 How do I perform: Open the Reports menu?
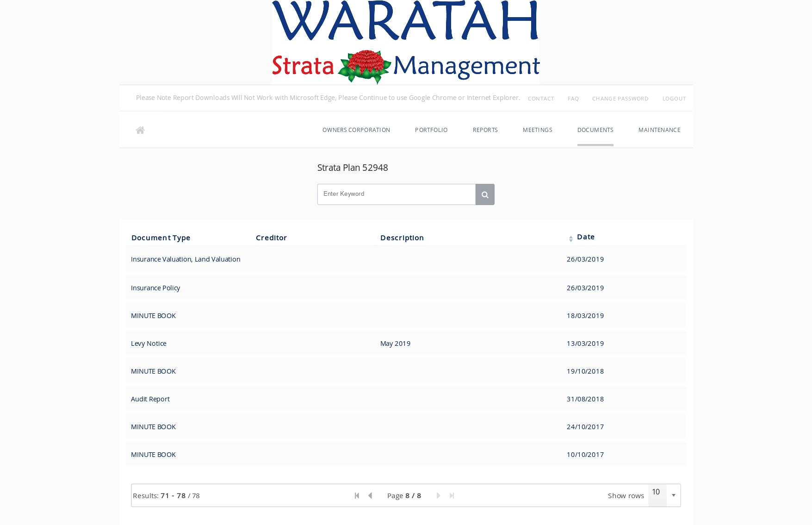coord(485,130)
